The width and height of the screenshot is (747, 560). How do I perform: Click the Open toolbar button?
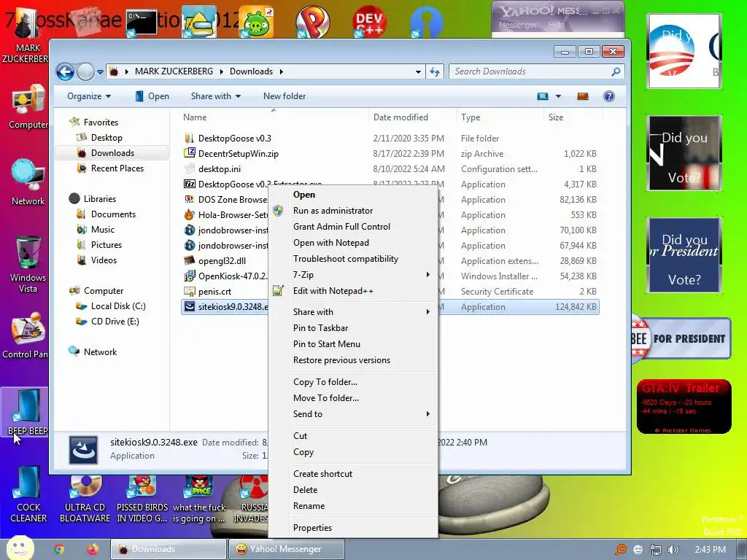tap(152, 96)
